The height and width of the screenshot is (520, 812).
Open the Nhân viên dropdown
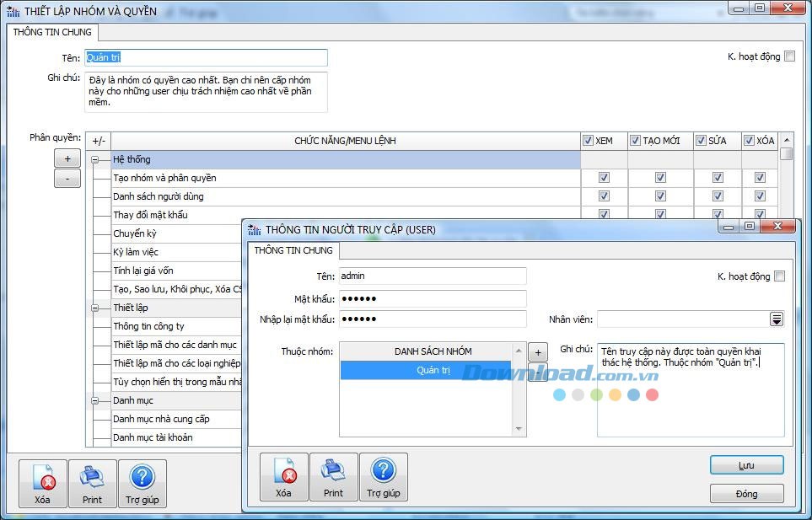(x=776, y=319)
